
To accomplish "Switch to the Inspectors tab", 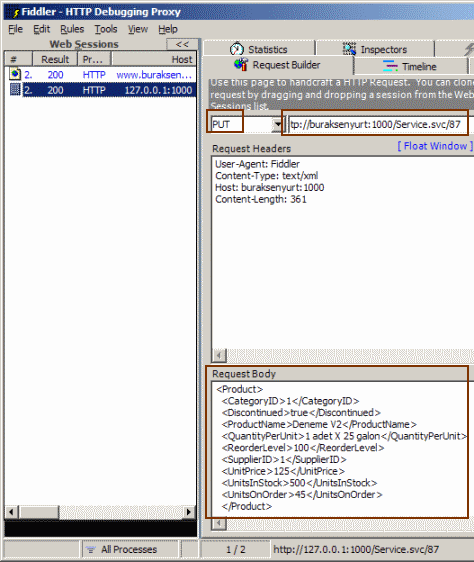I will (x=375, y=49).
